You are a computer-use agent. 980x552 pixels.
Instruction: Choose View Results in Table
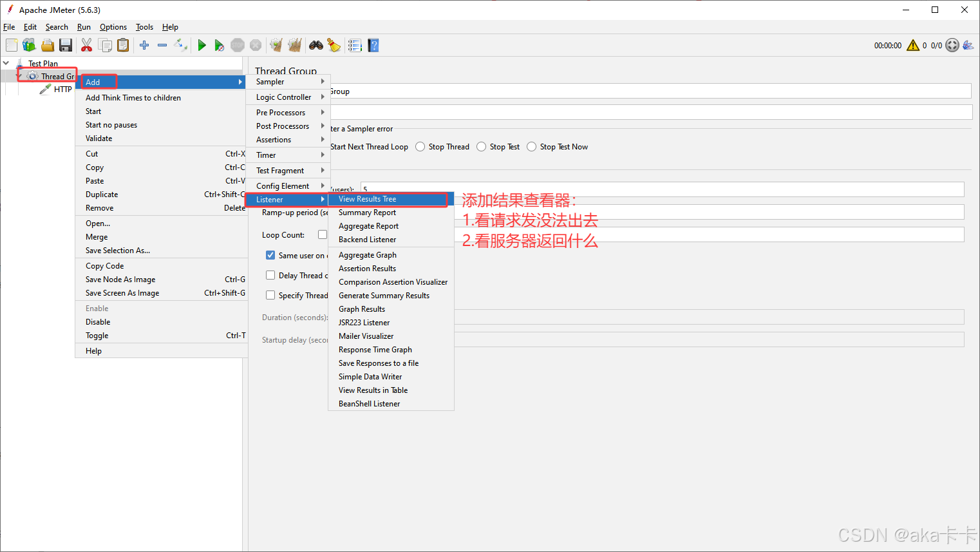click(x=391, y=390)
